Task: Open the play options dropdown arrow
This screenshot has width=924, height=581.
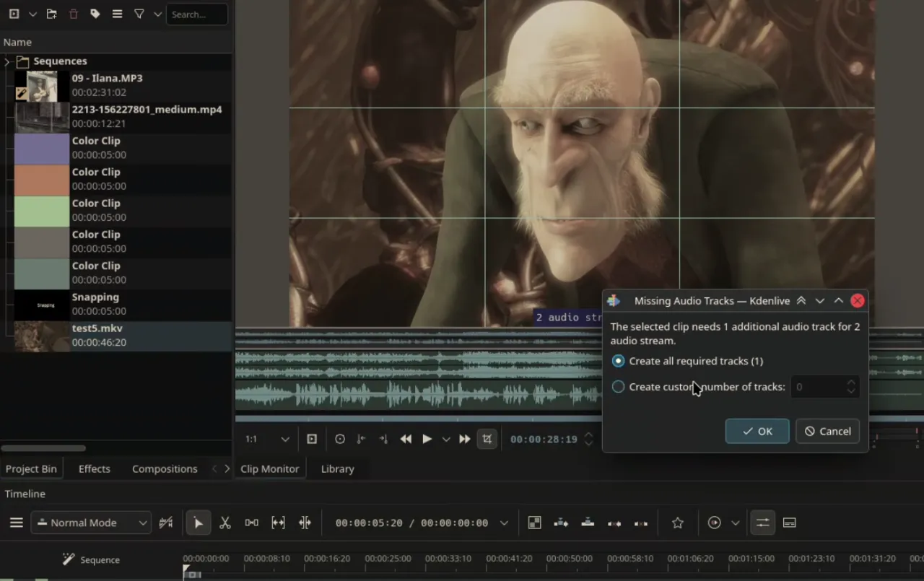Action: click(x=446, y=439)
